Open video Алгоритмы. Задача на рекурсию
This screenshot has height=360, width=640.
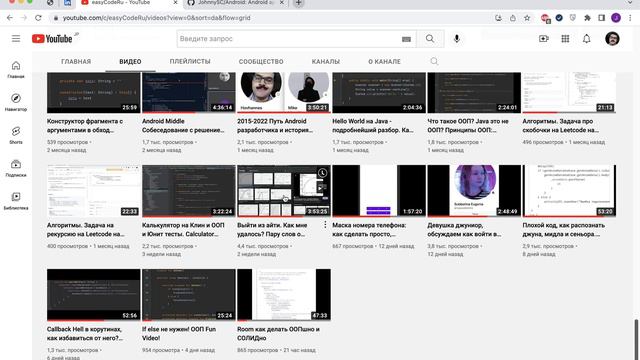click(86, 230)
